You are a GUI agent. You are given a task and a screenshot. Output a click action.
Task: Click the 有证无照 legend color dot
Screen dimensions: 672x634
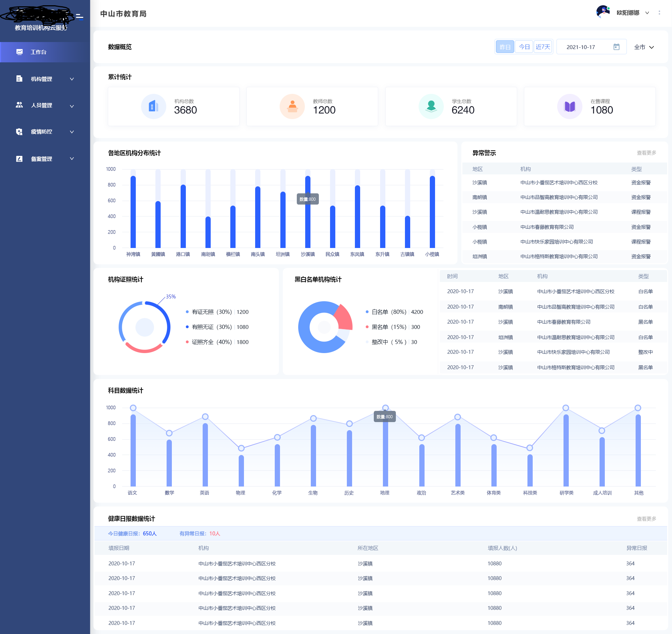(187, 312)
